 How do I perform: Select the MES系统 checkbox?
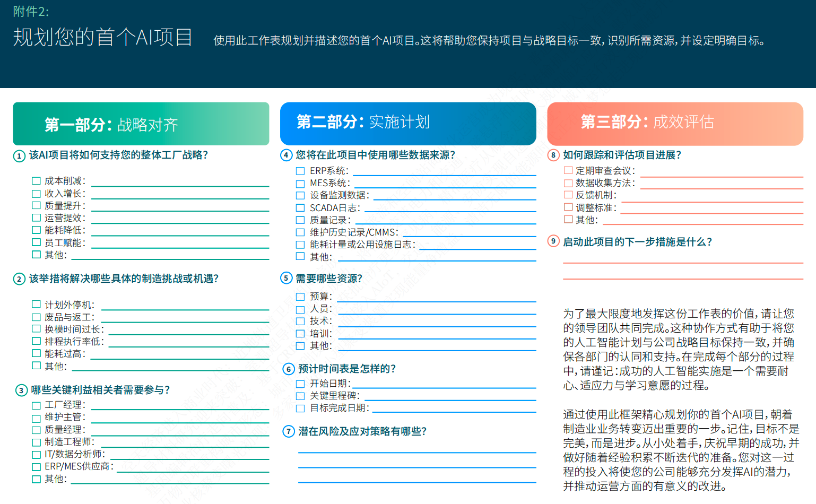300,184
